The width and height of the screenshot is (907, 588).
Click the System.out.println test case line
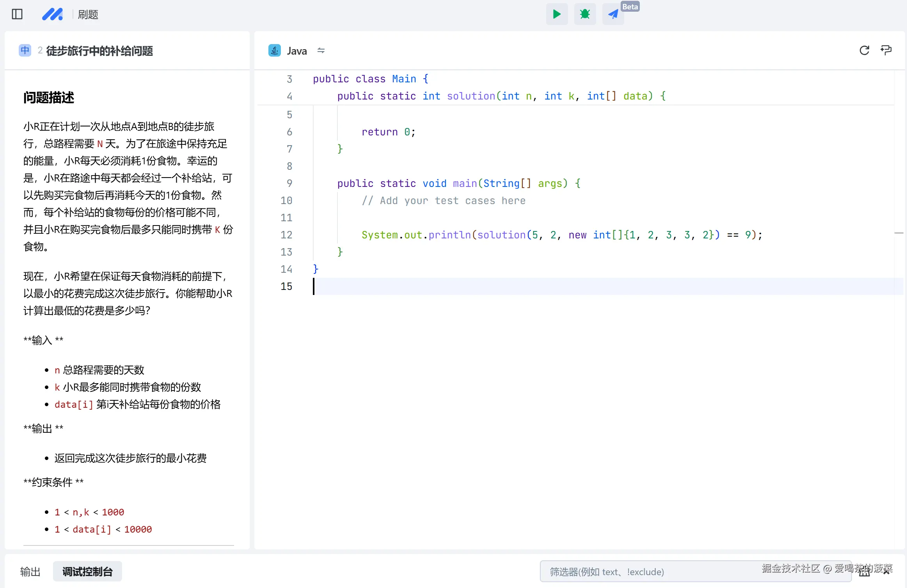pyautogui.click(x=562, y=235)
